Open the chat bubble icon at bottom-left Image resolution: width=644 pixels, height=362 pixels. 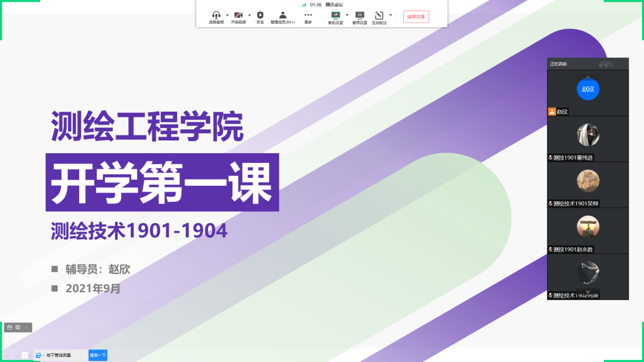(18, 328)
